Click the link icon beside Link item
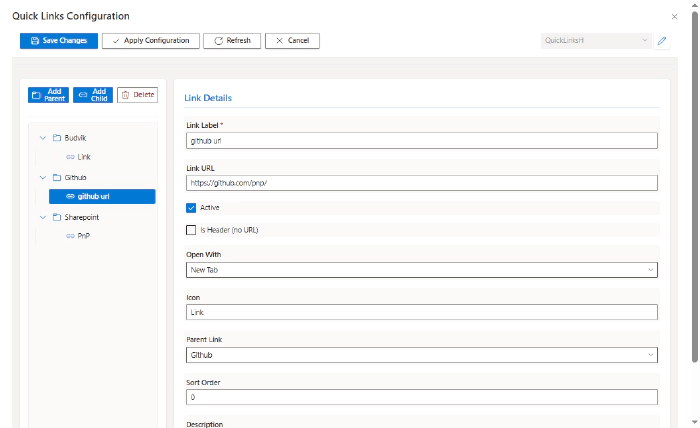The image size is (700, 428). coord(70,157)
